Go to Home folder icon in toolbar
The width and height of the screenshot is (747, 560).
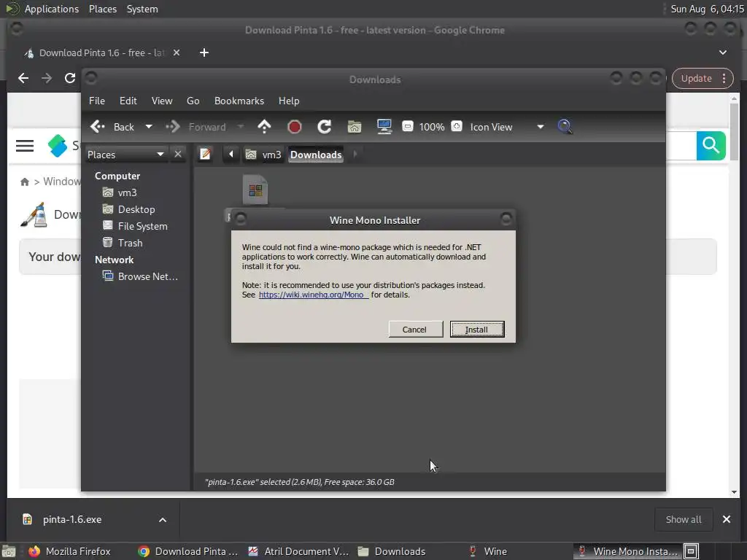coord(355,127)
